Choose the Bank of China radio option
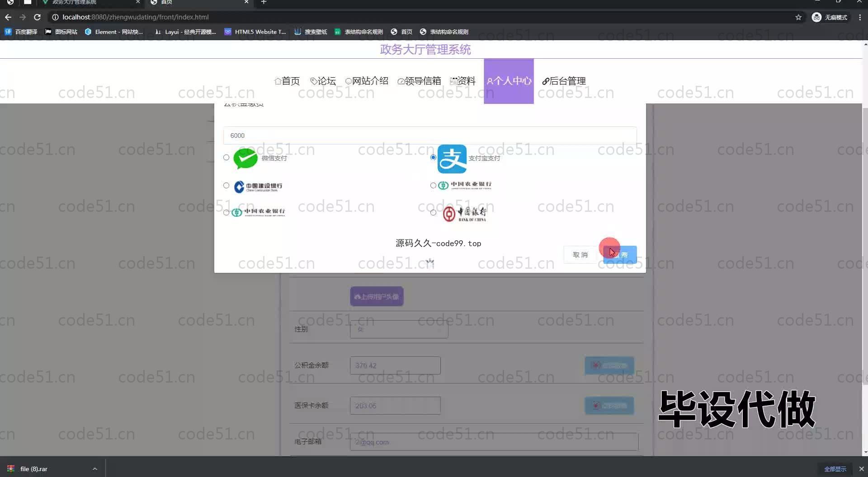The height and width of the screenshot is (477, 868). click(433, 212)
